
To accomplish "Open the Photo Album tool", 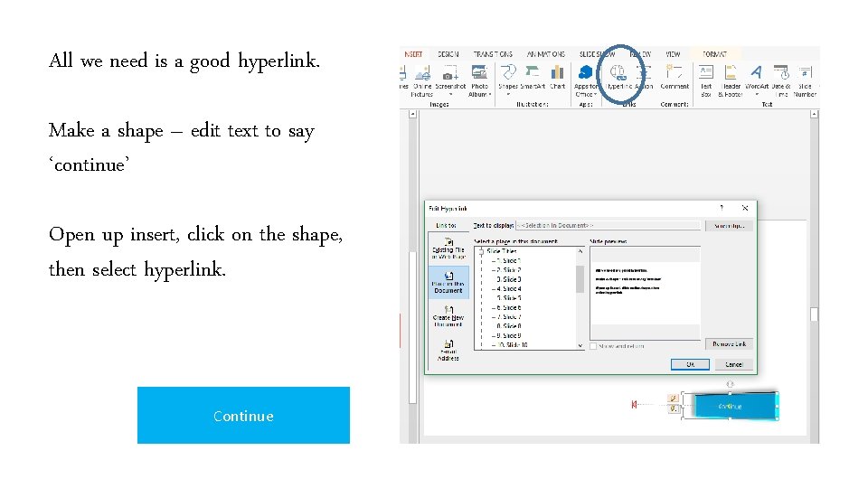I will [x=479, y=80].
